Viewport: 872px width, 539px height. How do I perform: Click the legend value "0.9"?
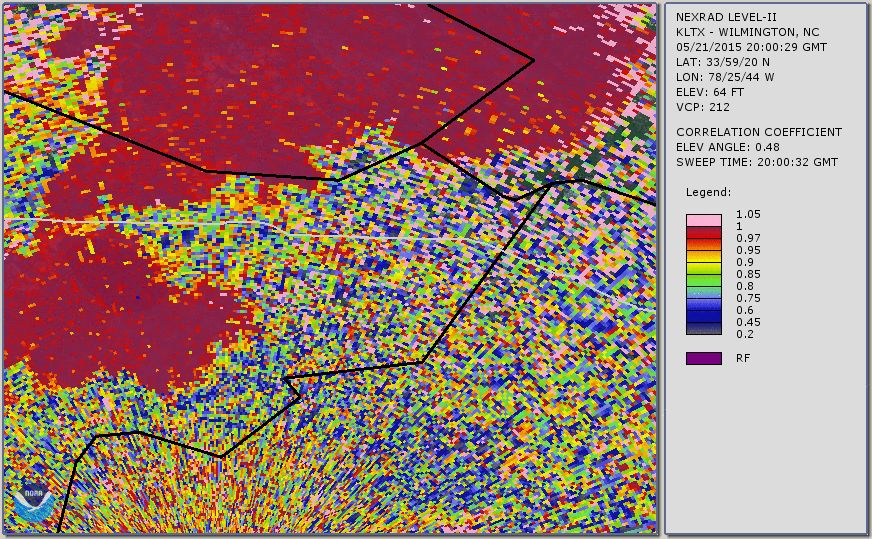click(745, 262)
